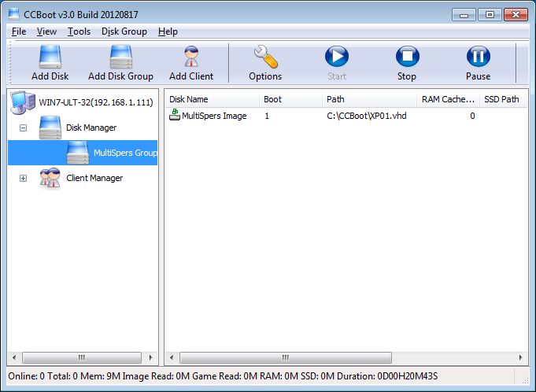Click the window resize grip in status bar
Viewport: 536px width, 392px height.
(x=525, y=380)
